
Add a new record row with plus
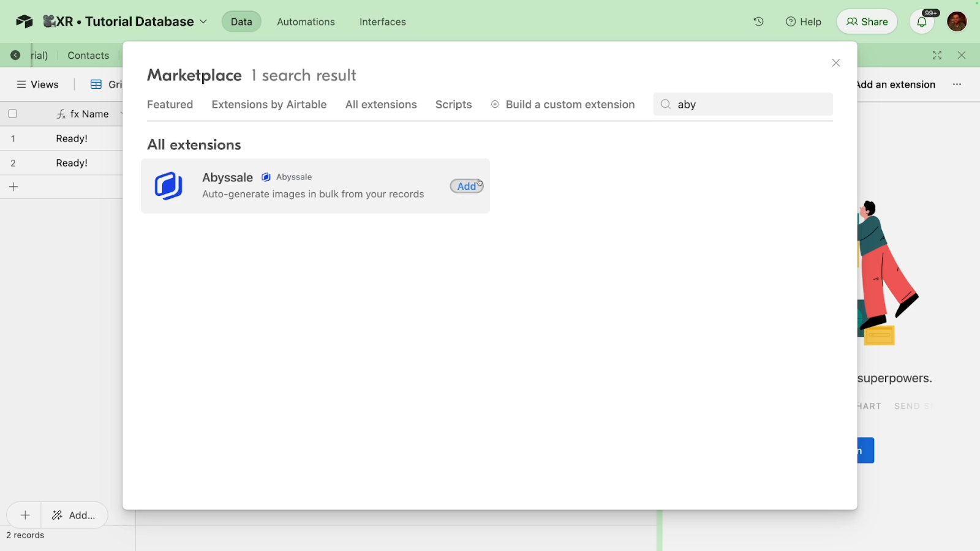pyautogui.click(x=13, y=187)
